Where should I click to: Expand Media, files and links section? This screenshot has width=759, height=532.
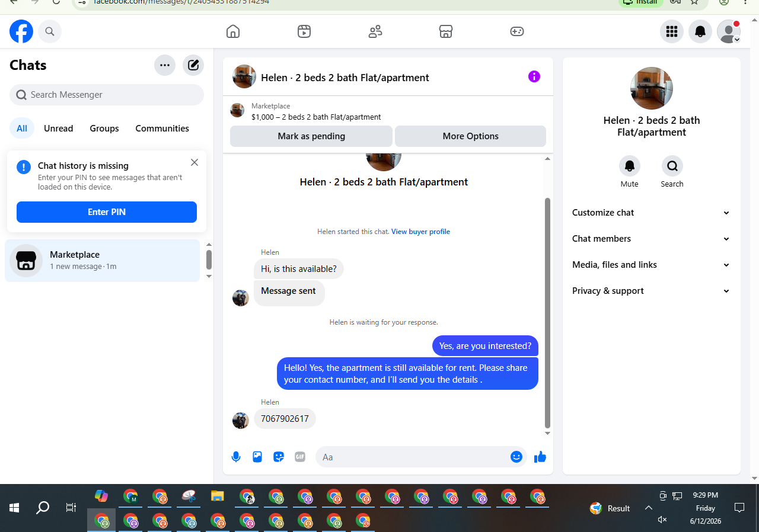coord(651,265)
